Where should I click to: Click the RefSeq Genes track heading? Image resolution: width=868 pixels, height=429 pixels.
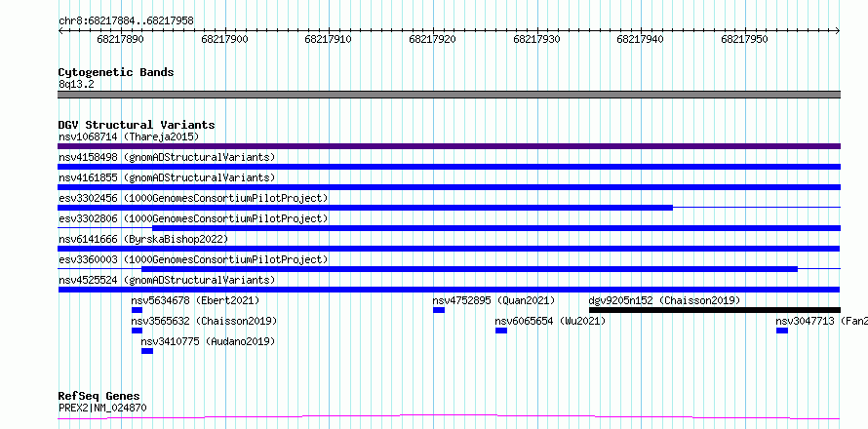99,396
